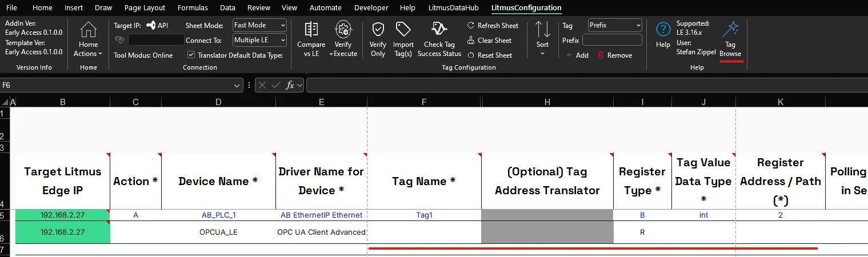The image size is (868, 257).
Task: Switch to the Home tab
Action: tap(42, 8)
